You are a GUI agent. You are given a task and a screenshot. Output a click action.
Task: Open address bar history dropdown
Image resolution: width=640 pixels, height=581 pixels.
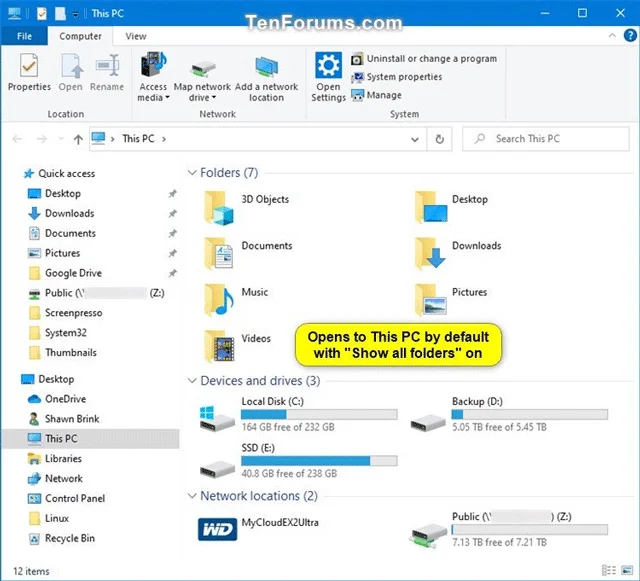click(x=415, y=140)
